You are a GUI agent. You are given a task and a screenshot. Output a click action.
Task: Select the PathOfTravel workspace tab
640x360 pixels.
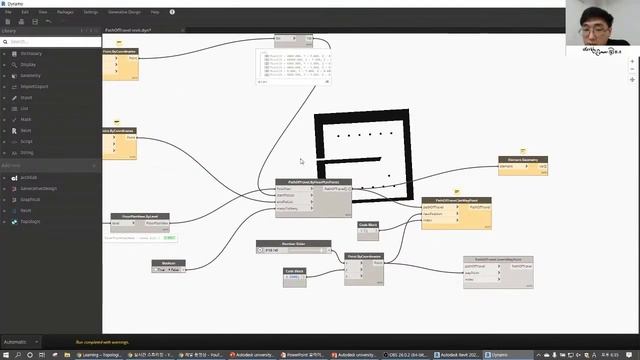(x=128, y=30)
